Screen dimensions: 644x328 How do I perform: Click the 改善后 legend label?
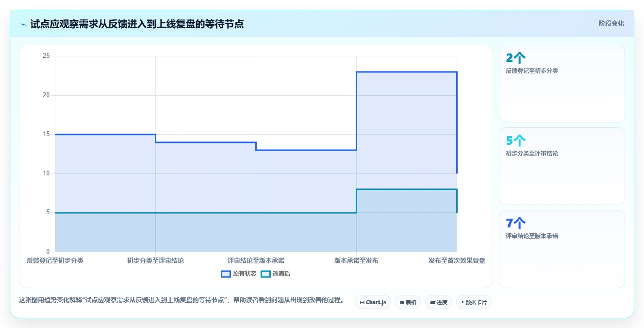pyautogui.click(x=281, y=274)
